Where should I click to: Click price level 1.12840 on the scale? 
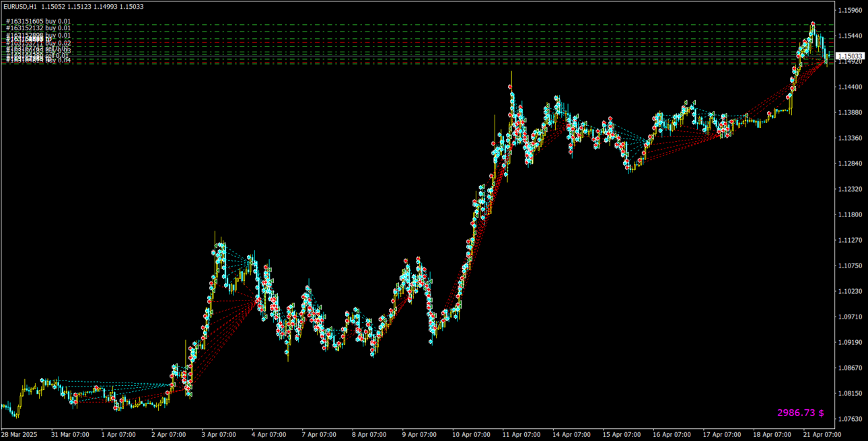pos(851,164)
